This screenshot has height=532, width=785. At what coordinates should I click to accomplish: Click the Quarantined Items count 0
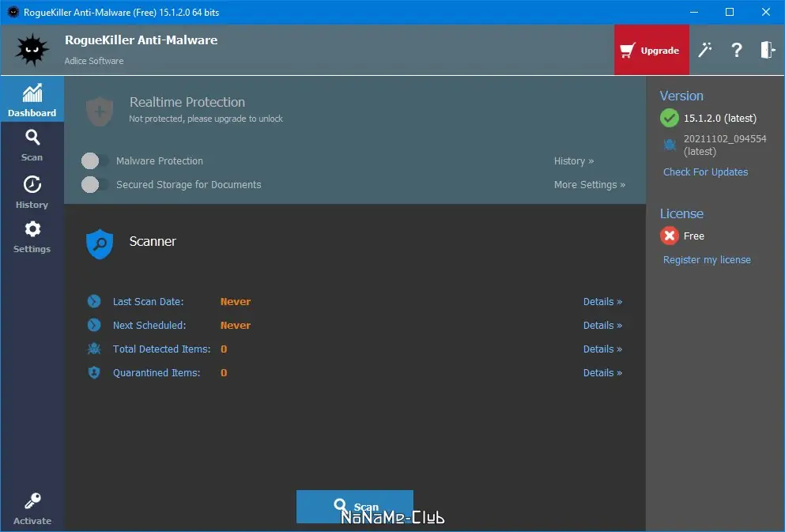pos(224,372)
